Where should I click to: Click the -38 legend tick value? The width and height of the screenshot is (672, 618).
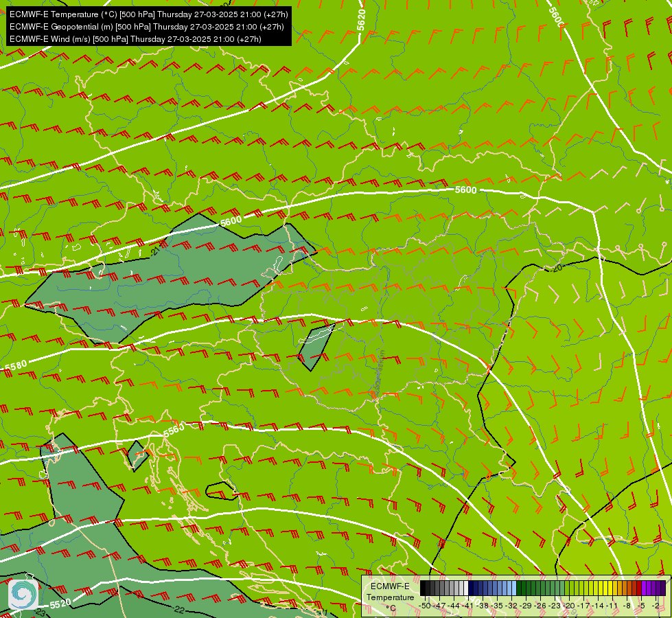pos(482,606)
